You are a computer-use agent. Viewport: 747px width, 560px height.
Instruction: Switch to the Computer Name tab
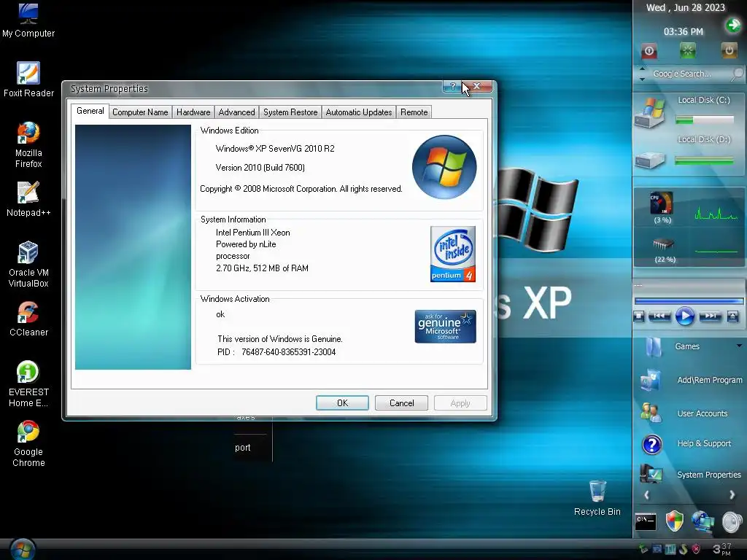tap(140, 112)
